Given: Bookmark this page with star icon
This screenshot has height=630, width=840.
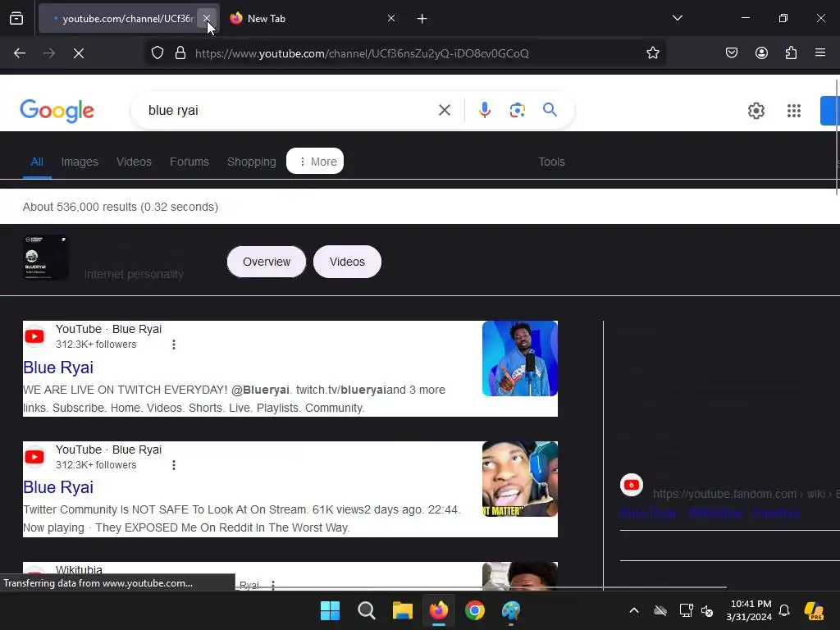Looking at the screenshot, I should point(652,53).
